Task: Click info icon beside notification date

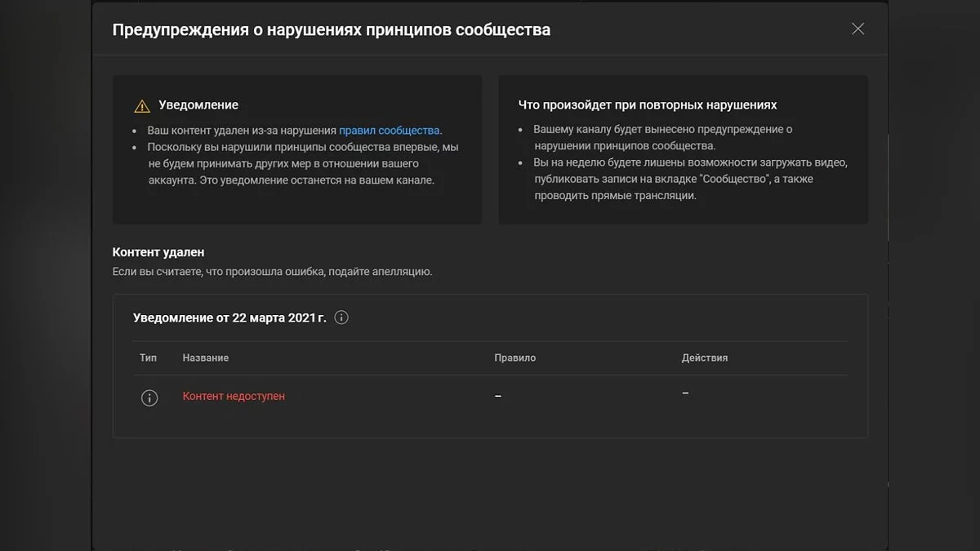Action: point(341,318)
